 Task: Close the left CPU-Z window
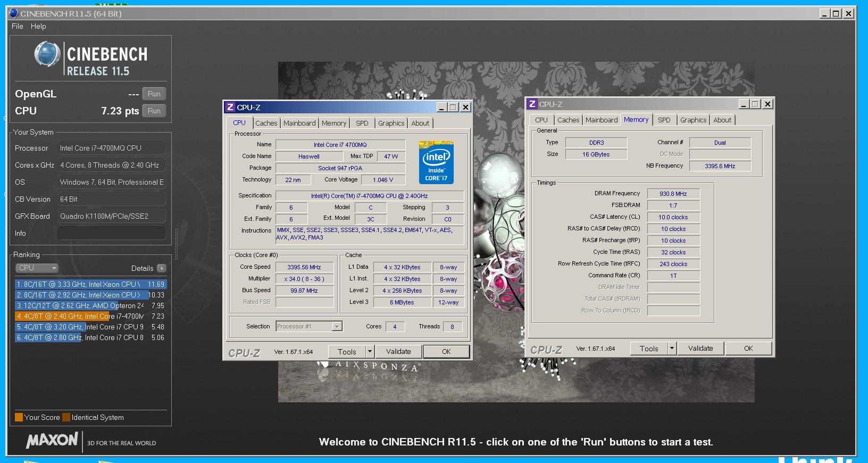465,107
